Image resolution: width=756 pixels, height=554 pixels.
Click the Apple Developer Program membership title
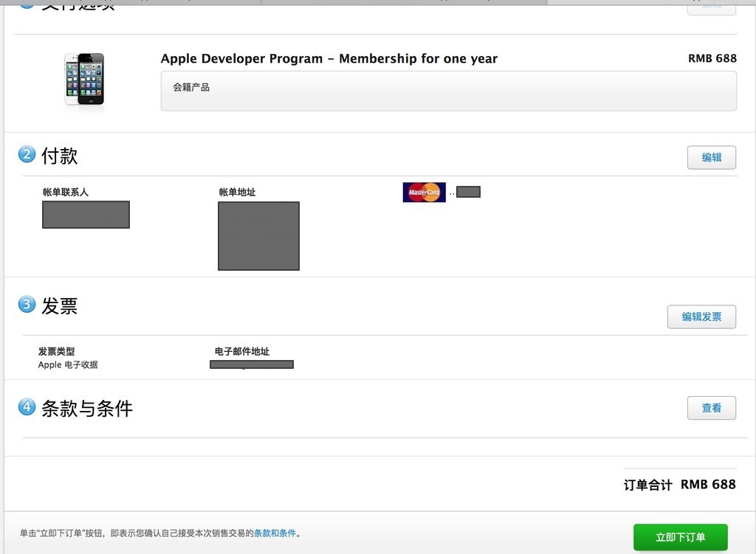(329, 59)
